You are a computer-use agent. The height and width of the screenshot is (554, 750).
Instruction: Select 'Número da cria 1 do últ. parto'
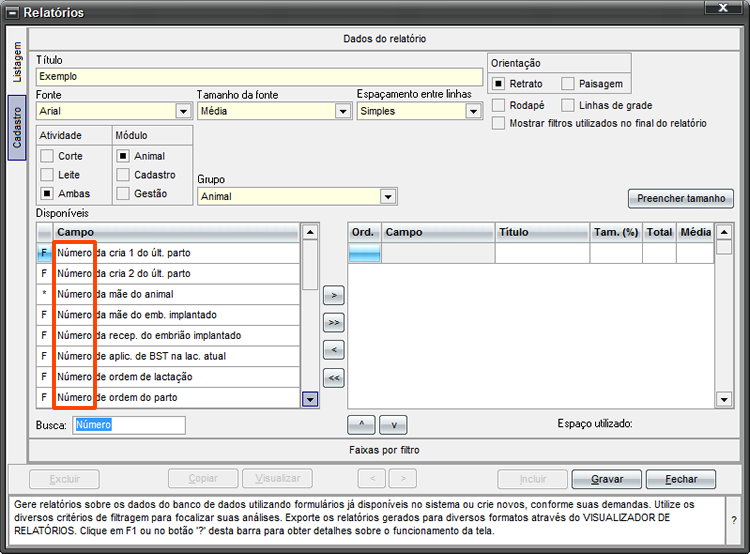168,253
